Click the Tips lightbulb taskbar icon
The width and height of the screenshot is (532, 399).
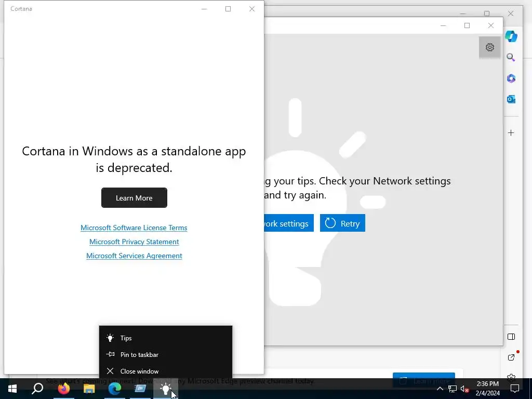[x=166, y=389]
